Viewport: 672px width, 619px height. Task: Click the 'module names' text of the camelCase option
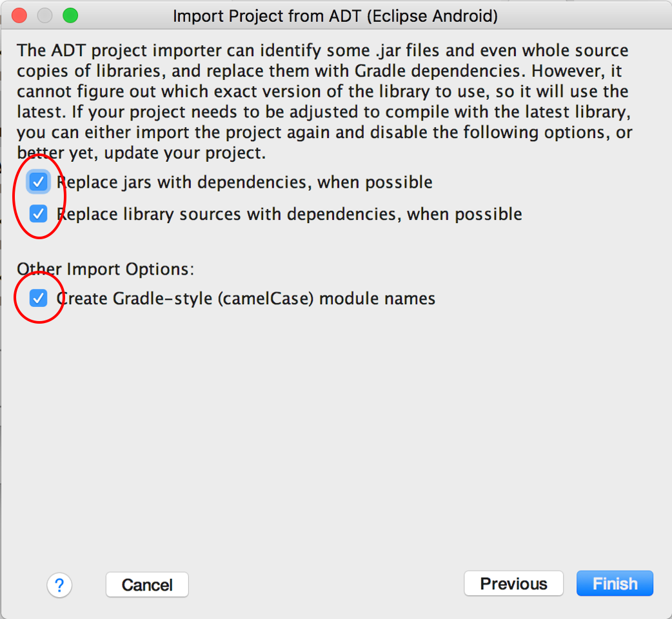tap(377, 299)
